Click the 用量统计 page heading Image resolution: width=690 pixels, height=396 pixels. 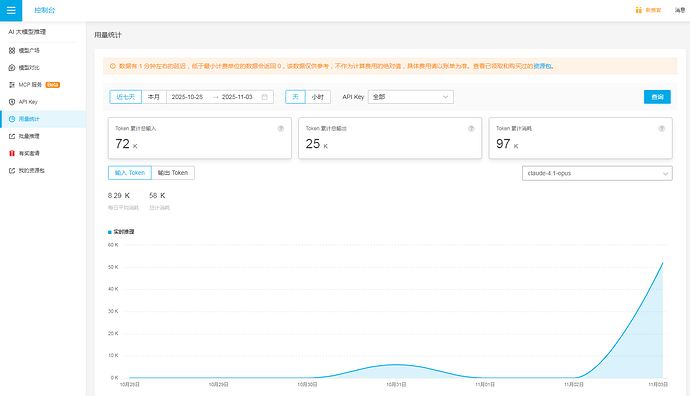point(108,35)
